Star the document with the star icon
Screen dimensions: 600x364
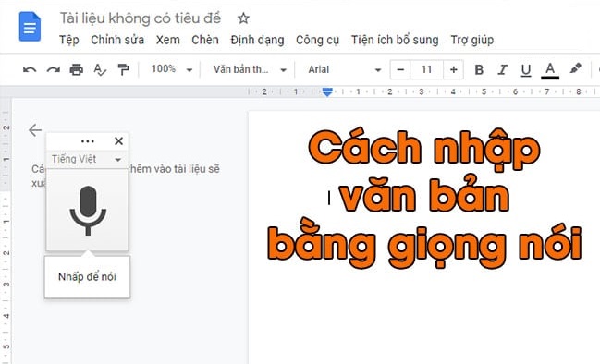coord(243,18)
